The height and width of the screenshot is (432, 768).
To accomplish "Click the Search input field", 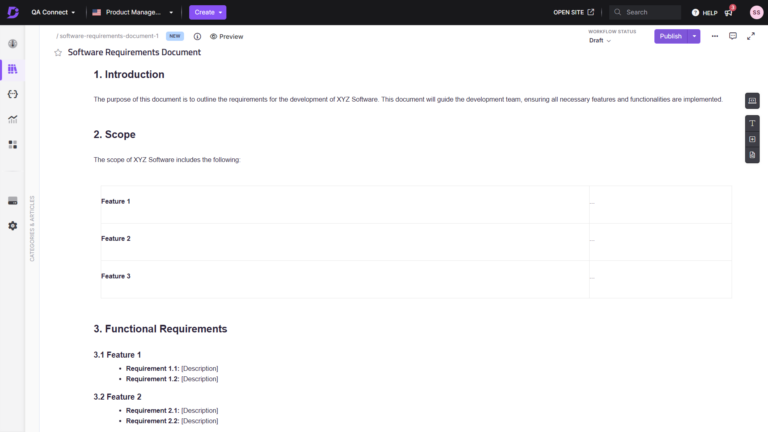I will [x=650, y=12].
